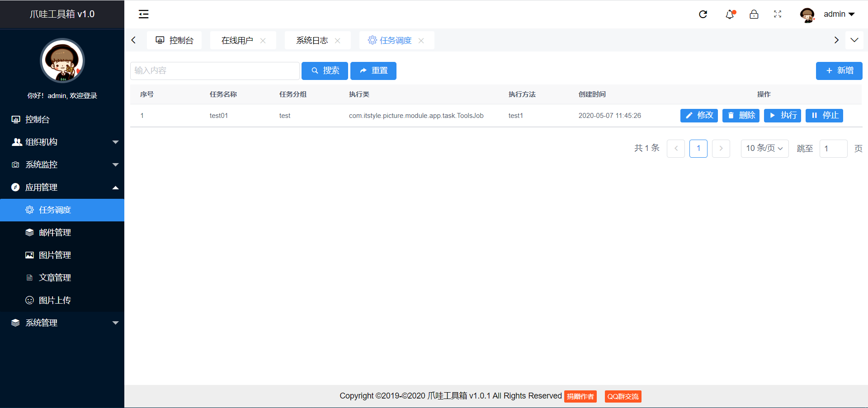Switch to the 控制台 tab

175,41
